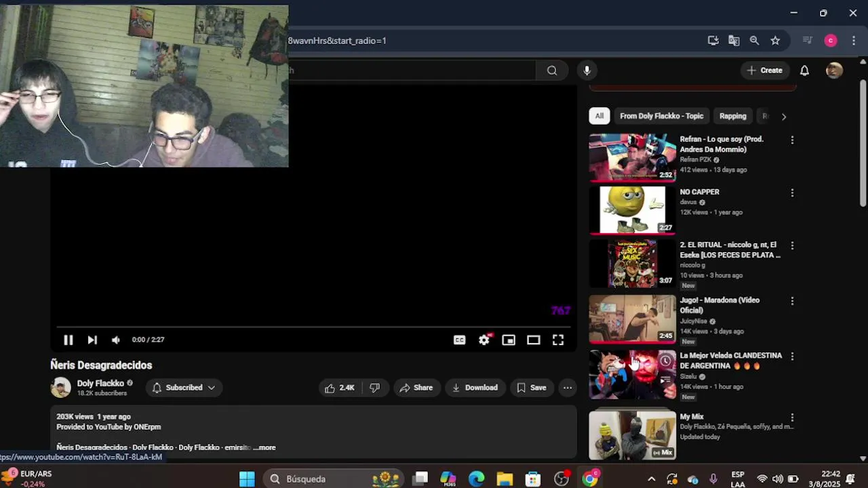The image size is (868, 488).
Task: Show hidden system tray icons chevron
Action: pyautogui.click(x=651, y=479)
